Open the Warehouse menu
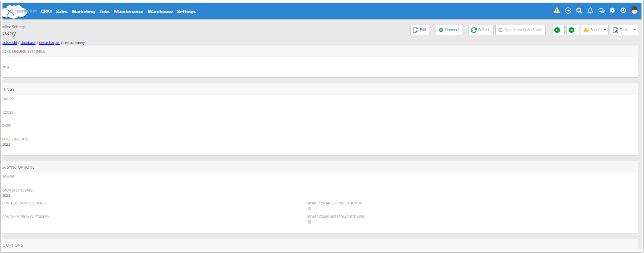Image resolution: width=644 pixels, height=253 pixels. [x=160, y=11]
